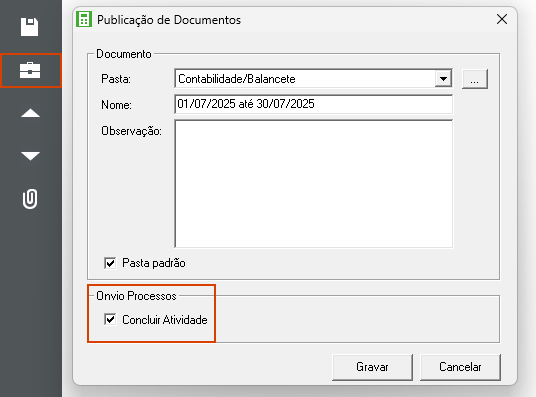Viewport: 536px width, 397px height.
Task: Open the paperclip attachment icon
Action: click(x=30, y=198)
